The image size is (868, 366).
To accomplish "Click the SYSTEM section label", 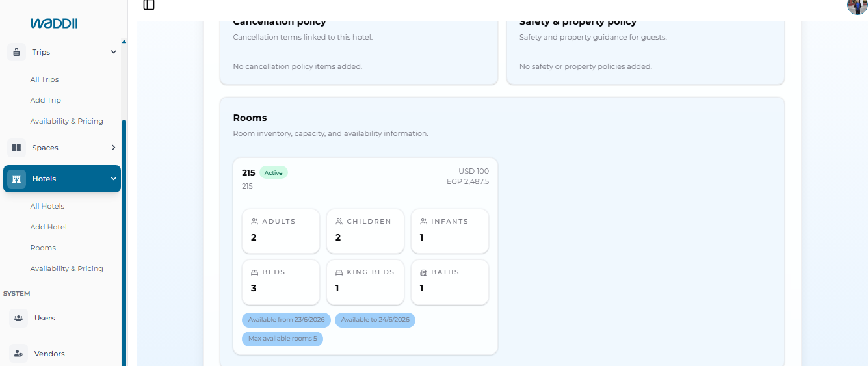I will (x=17, y=294).
